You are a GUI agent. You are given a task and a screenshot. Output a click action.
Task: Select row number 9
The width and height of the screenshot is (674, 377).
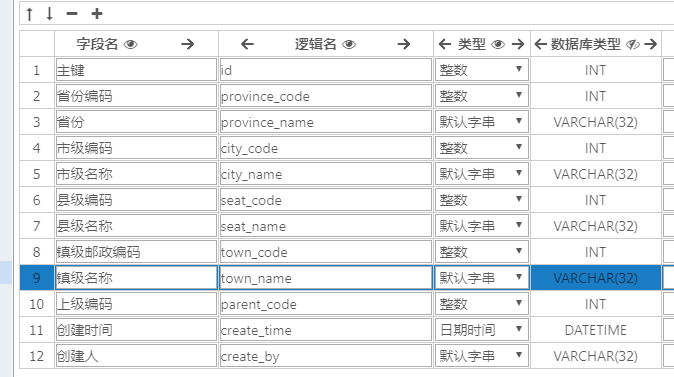click(37, 278)
